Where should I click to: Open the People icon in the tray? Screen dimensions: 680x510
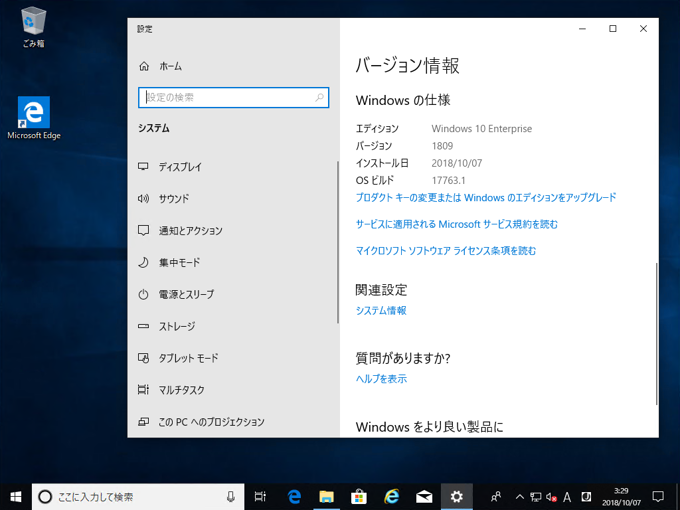[496, 497]
